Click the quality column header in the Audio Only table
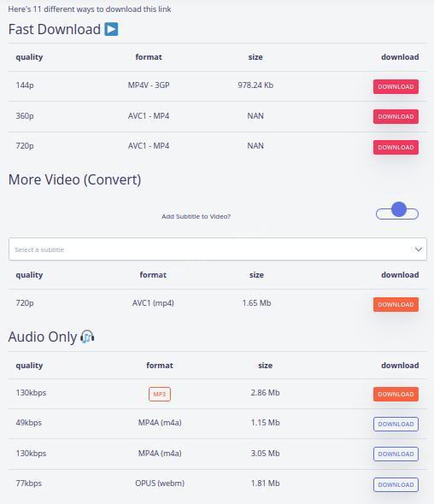 (29, 366)
